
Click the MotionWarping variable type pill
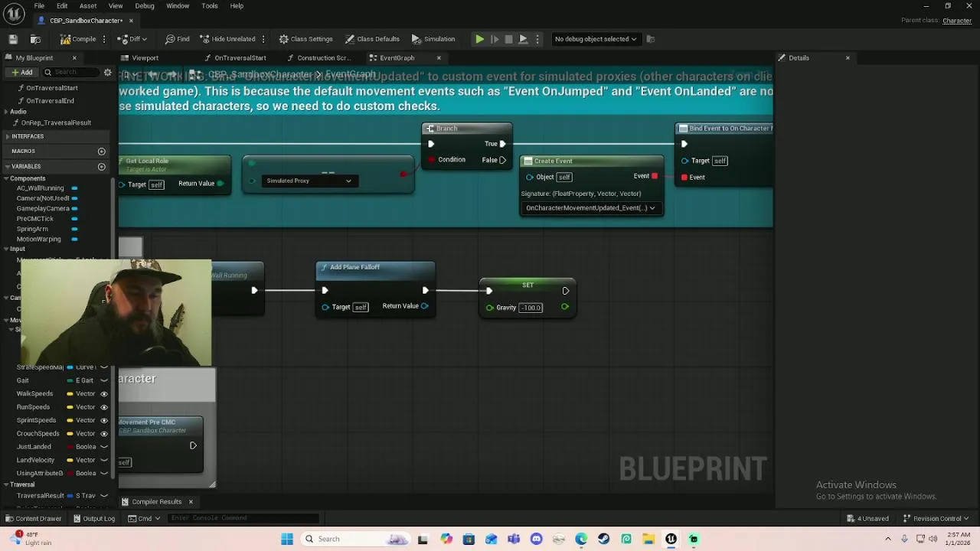pyautogui.click(x=74, y=240)
